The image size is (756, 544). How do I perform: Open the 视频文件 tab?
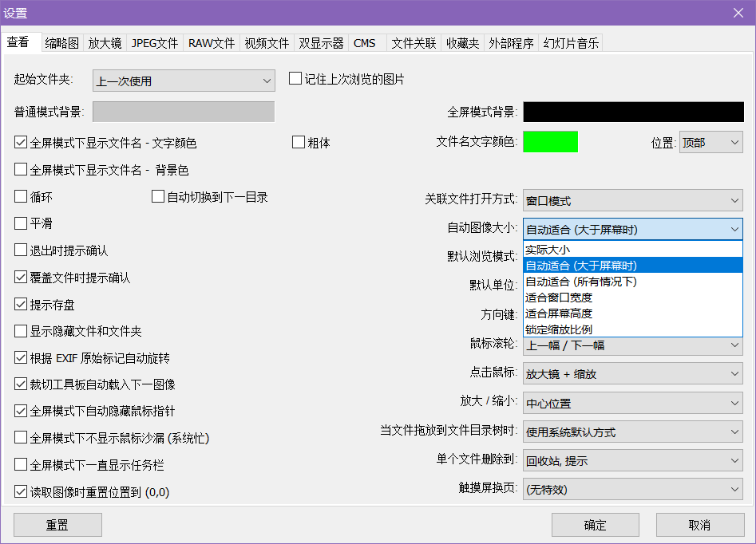point(267,43)
